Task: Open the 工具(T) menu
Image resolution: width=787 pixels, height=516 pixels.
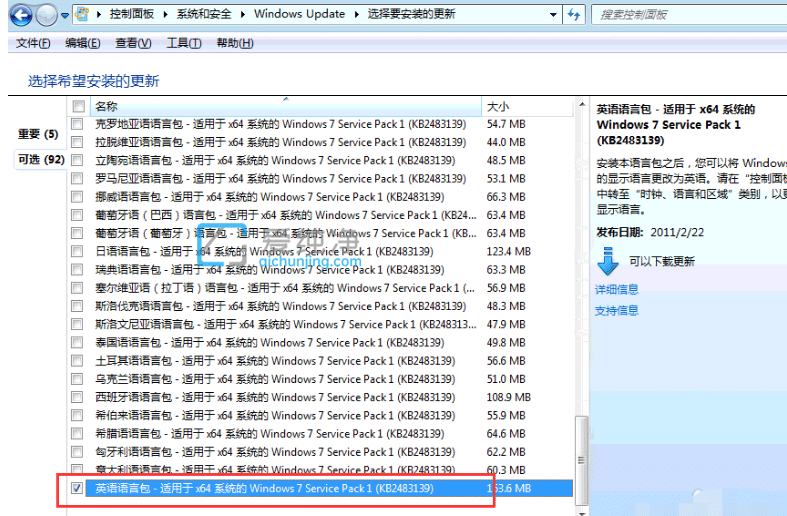Action: pos(184,43)
